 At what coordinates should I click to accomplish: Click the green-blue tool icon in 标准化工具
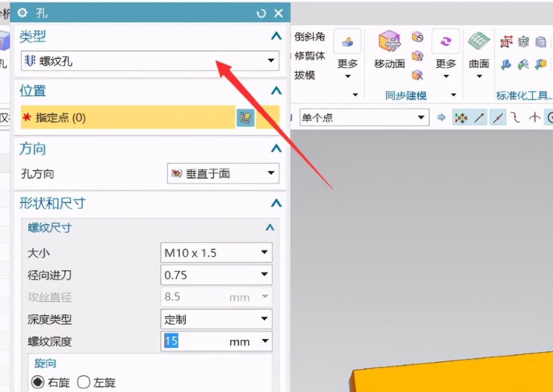coord(524,65)
